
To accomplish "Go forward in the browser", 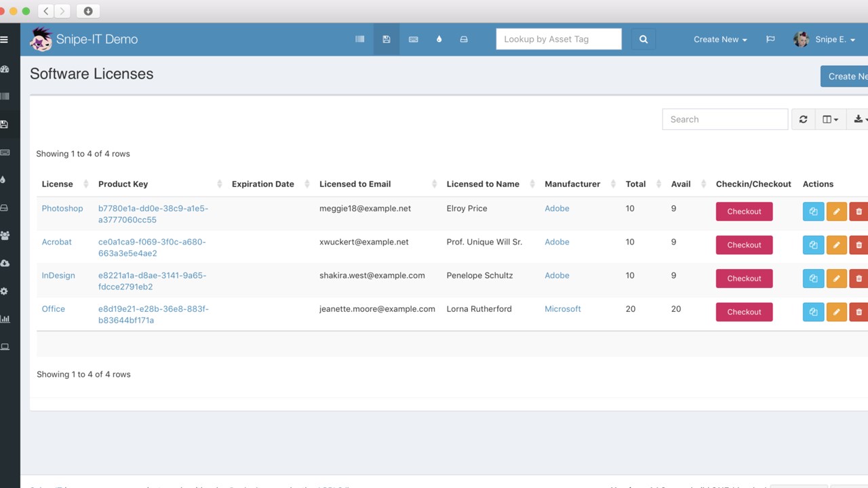I will pyautogui.click(x=62, y=11).
